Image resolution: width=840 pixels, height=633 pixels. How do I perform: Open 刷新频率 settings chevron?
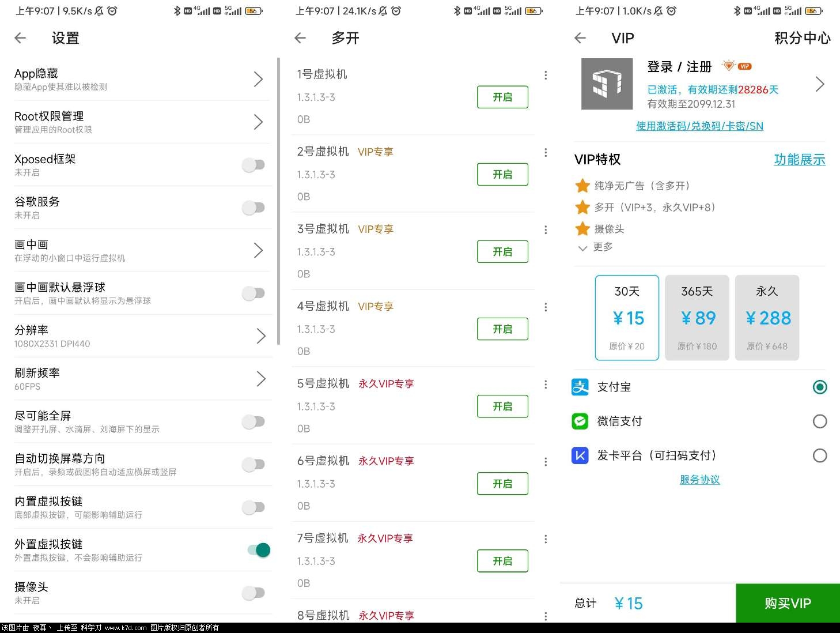(x=260, y=378)
